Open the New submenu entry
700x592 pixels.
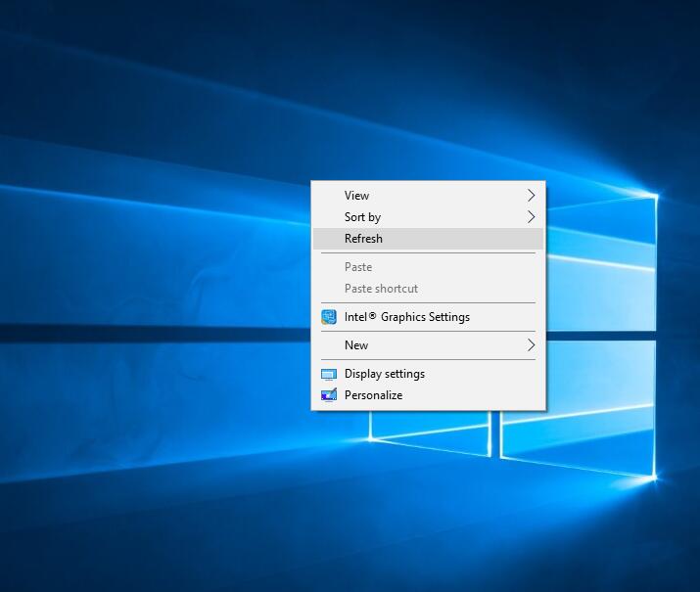(428, 344)
